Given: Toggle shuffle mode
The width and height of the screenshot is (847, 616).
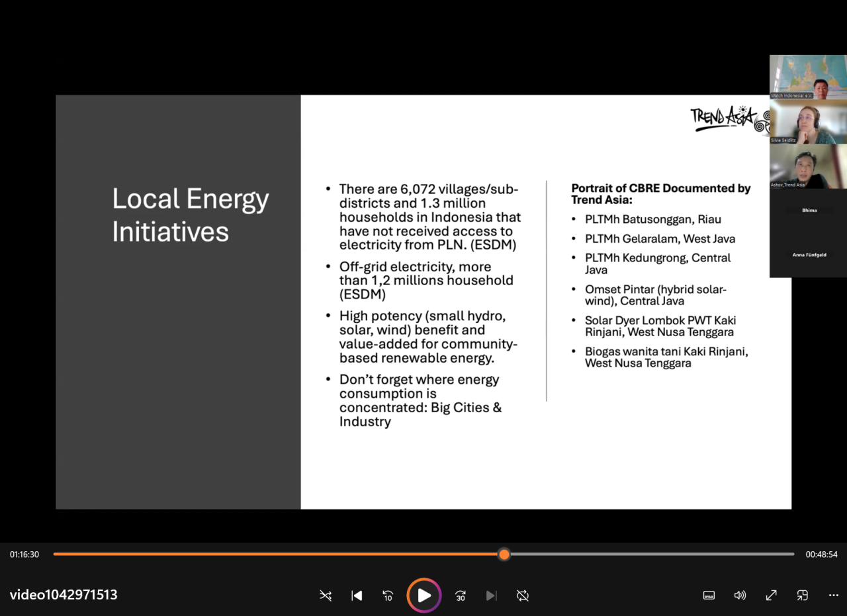Looking at the screenshot, I should [x=326, y=595].
